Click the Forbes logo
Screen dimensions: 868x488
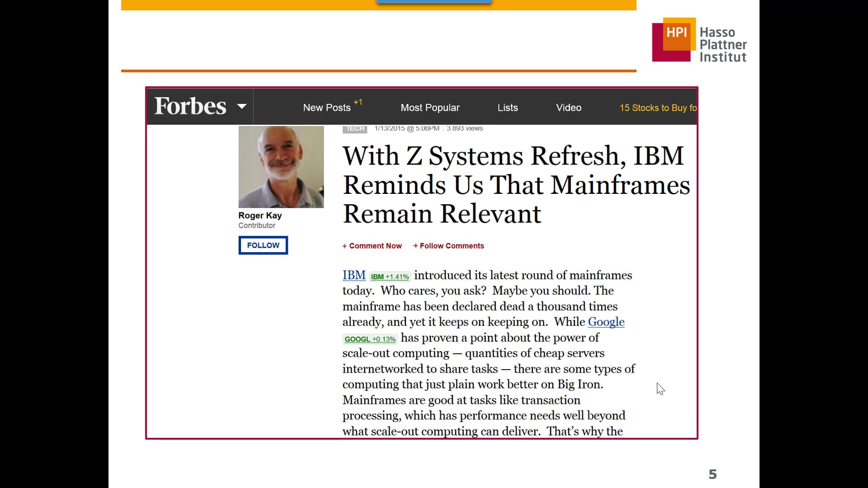[x=190, y=106]
